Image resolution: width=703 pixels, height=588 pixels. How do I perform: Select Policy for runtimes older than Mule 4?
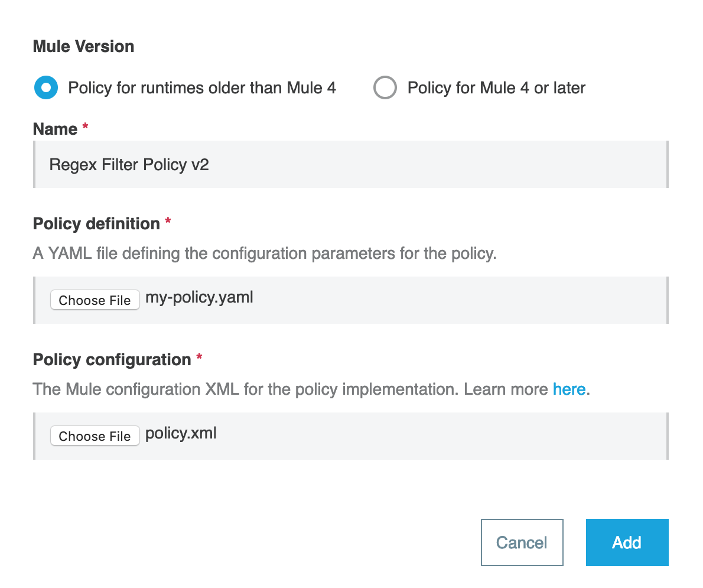(45, 87)
